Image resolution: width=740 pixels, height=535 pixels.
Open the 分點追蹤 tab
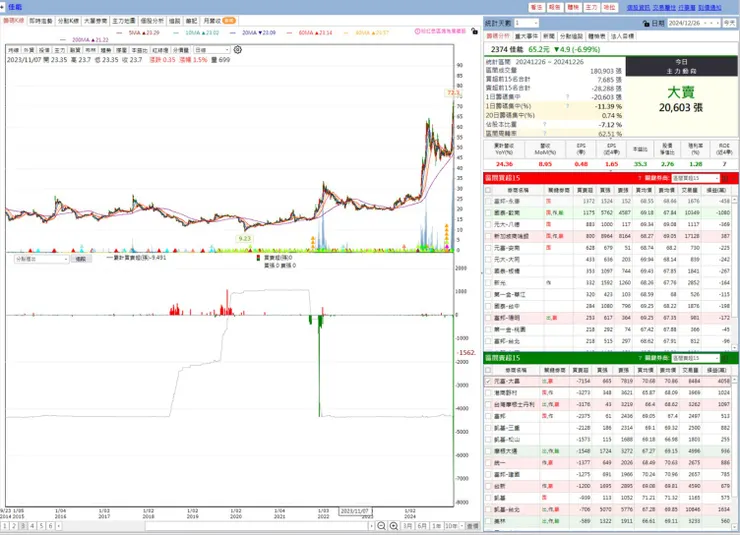point(572,36)
